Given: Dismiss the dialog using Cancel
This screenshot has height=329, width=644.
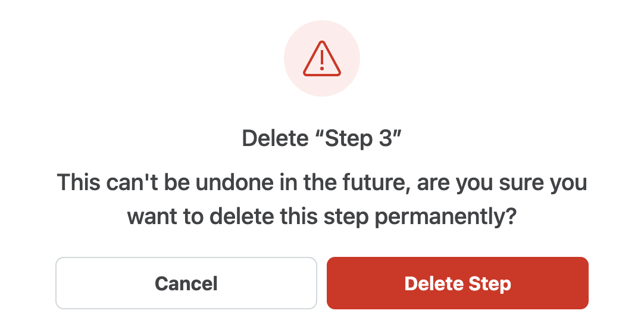Looking at the screenshot, I should (x=186, y=283).
